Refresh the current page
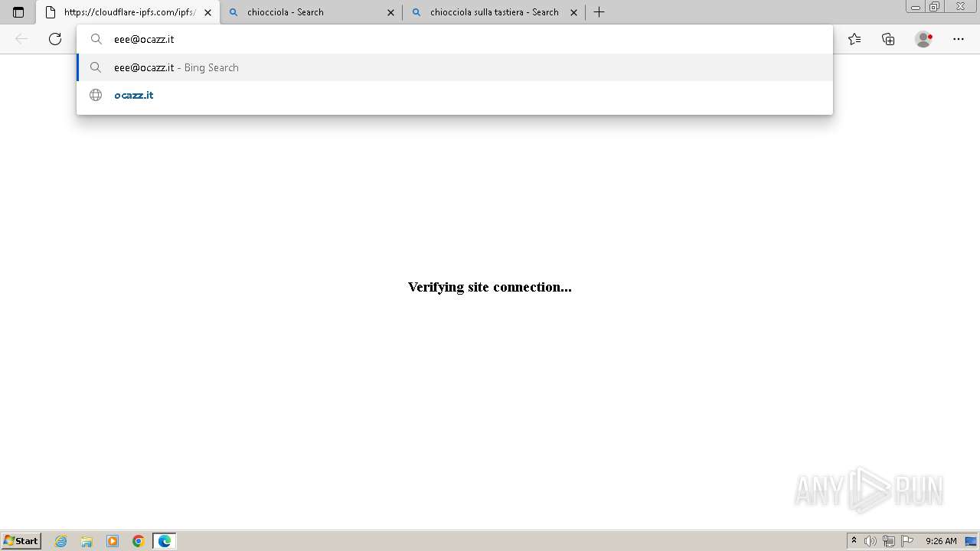Screen dimensions: 980x551 click(55, 39)
